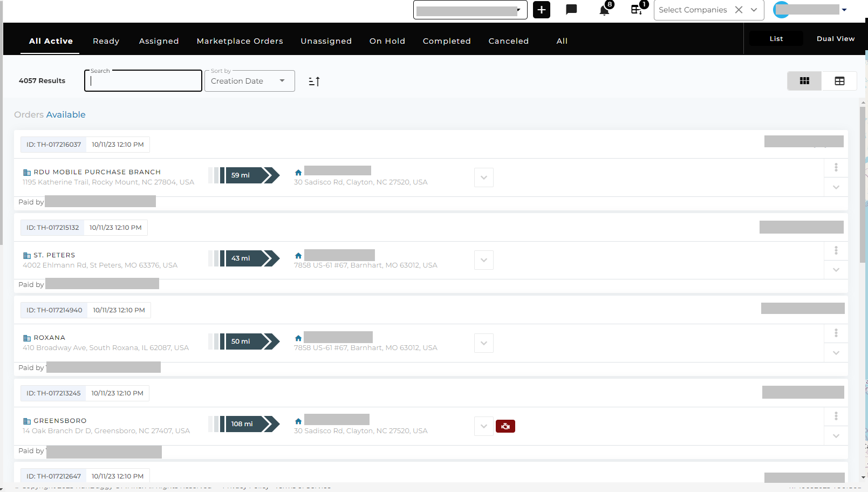Expand the RDU Mobile Purchase Branch order card
The width and height of the screenshot is (868, 492).
coord(836,187)
